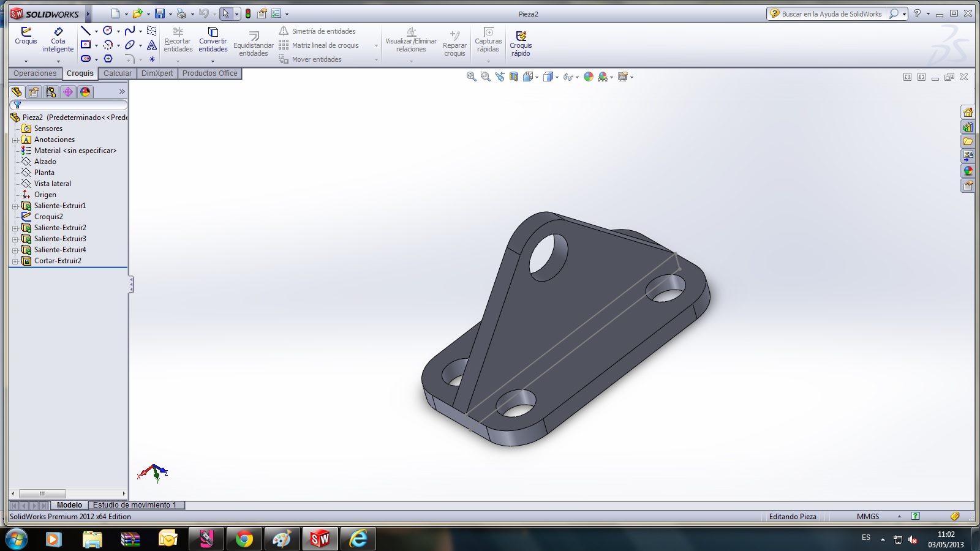Click the Section view icon
This screenshot has height=551, width=980.
[514, 77]
